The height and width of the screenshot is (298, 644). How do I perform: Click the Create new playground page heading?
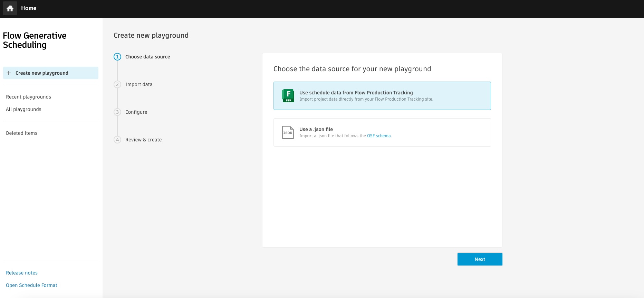151,35
